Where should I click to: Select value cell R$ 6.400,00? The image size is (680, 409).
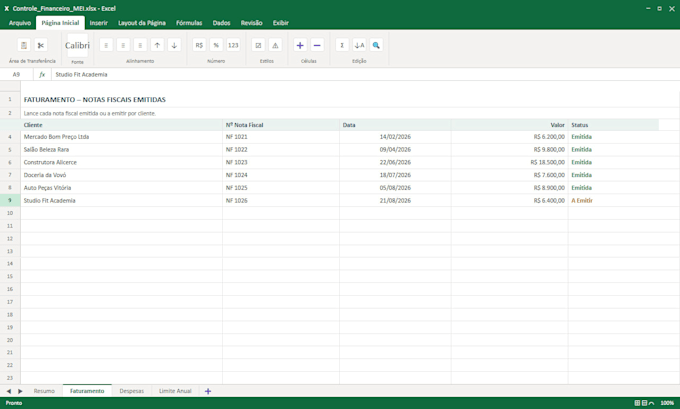510,201
